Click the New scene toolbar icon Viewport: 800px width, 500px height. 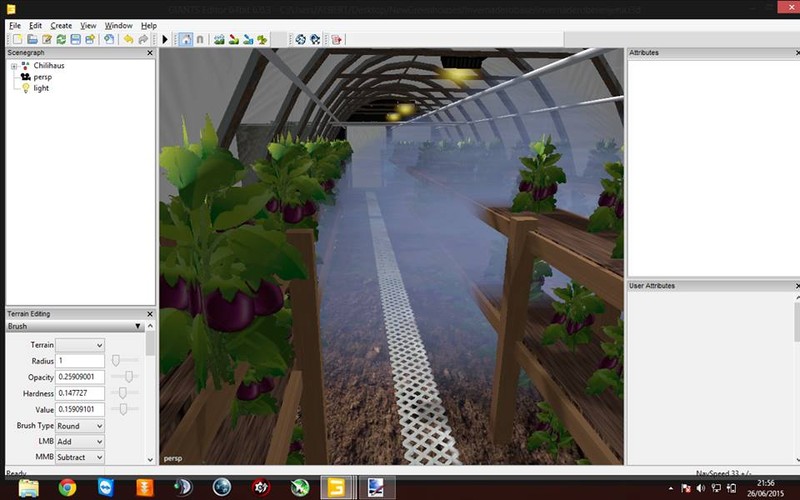coord(17,39)
